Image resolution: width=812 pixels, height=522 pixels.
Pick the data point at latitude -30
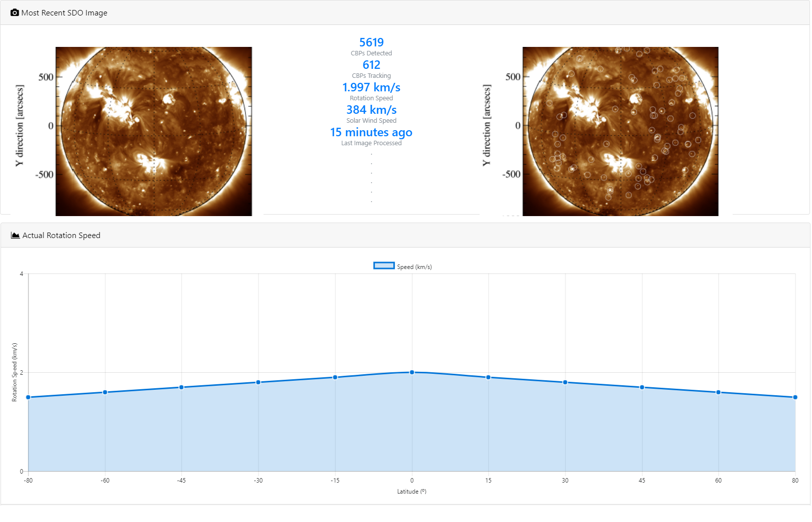pyautogui.click(x=258, y=382)
